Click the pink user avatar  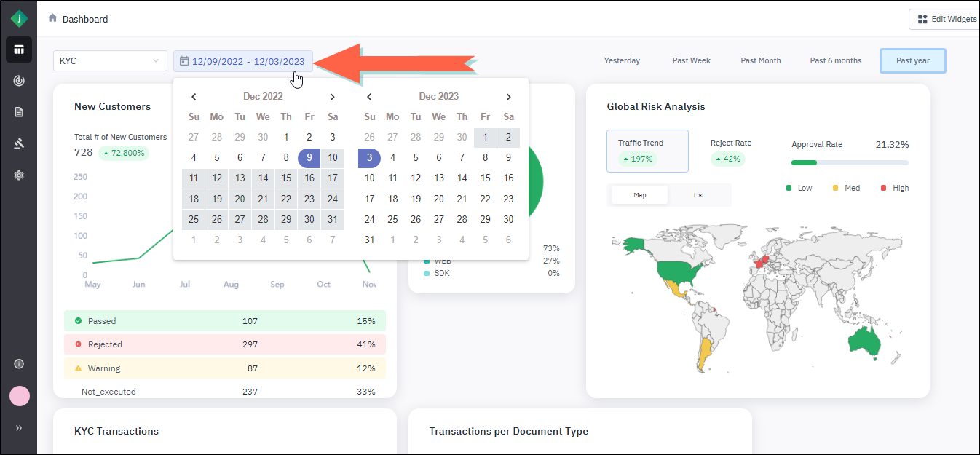[20, 396]
